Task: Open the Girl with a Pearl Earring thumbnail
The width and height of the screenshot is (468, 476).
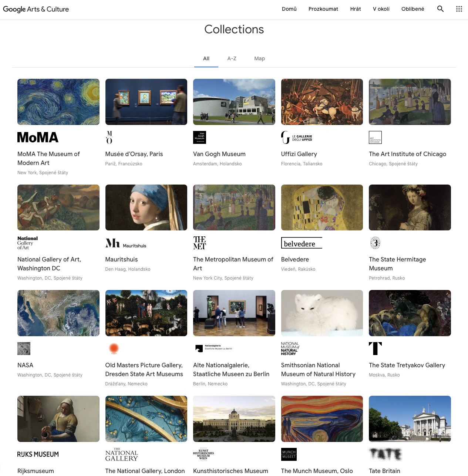Action: pyautogui.click(x=146, y=207)
